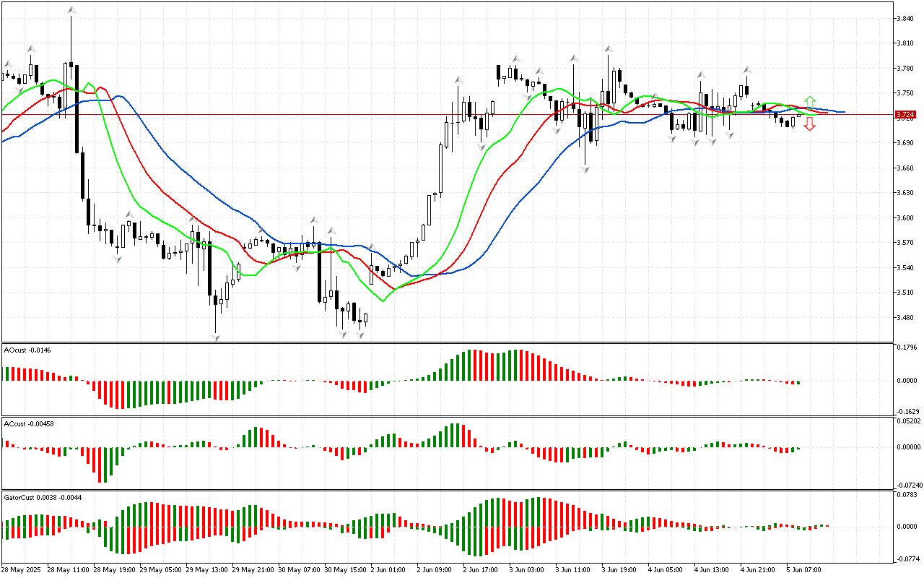Click the green up arrow signal
The height and width of the screenshot is (578, 924).
(810, 100)
